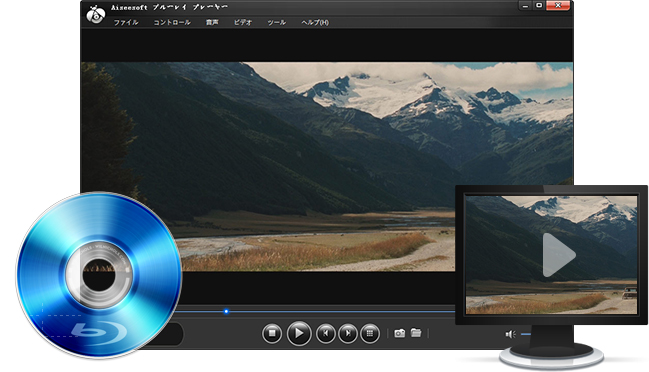Start playback with the round play button

point(299,333)
